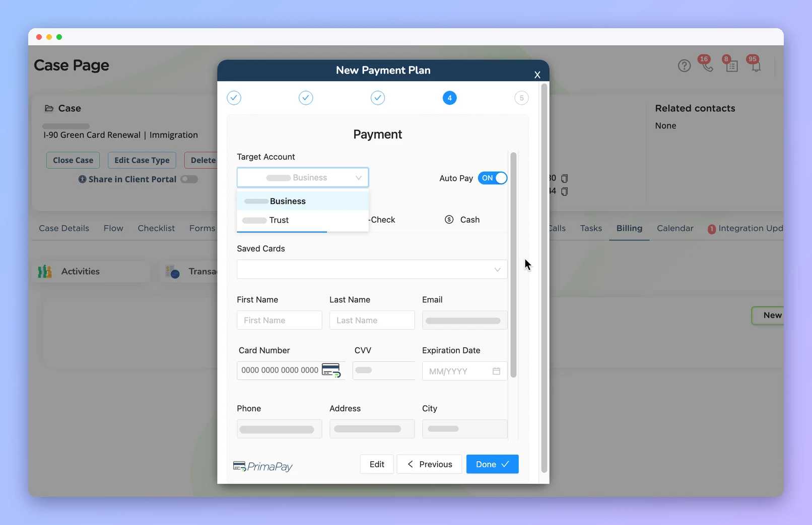Click the Integration Updates alert icon
Viewport: 812px width, 525px height.
tap(712, 229)
